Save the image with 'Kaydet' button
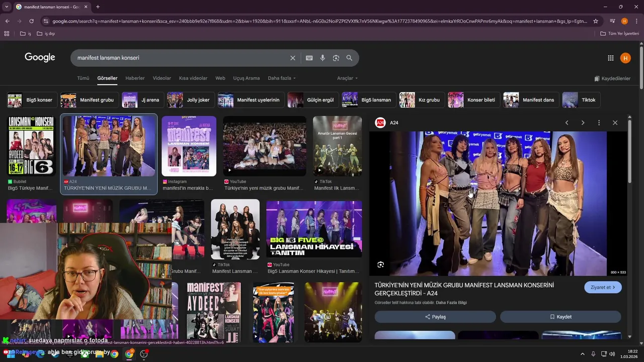This screenshot has height=362, width=644. (560, 317)
